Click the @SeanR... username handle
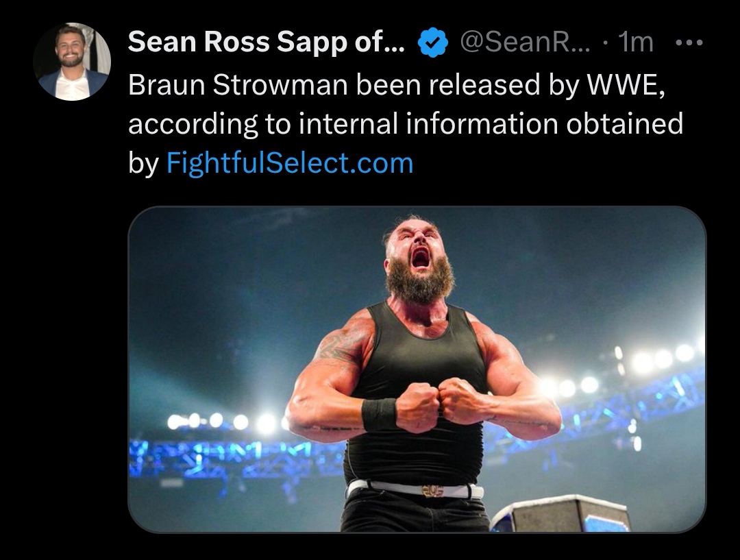Image resolution: width=740 pixels, height=560 pixels. (525, 44)
